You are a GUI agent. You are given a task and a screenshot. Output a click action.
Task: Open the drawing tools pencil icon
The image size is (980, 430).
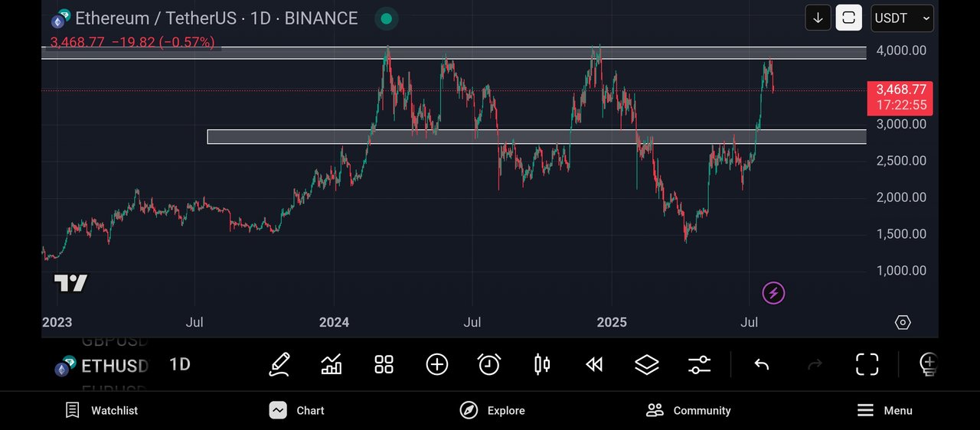[x=279, y=364]
